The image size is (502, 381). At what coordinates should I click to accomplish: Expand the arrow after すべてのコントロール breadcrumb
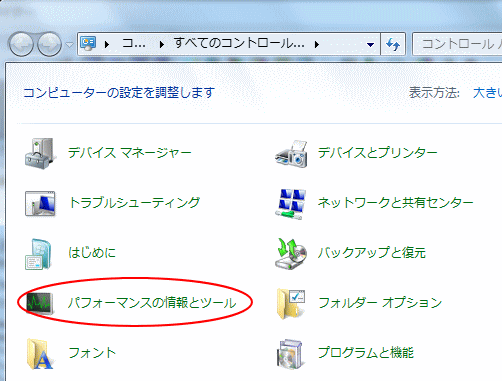(317, 44)
